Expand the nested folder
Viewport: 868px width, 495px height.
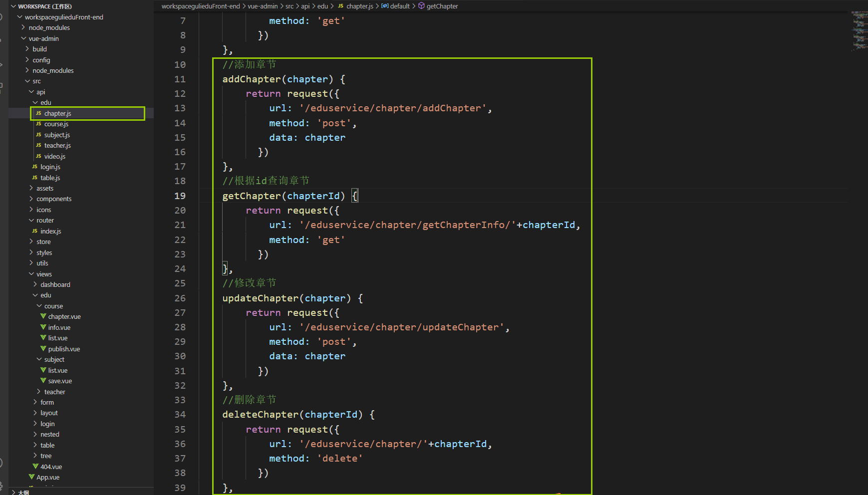coord(35,434)
